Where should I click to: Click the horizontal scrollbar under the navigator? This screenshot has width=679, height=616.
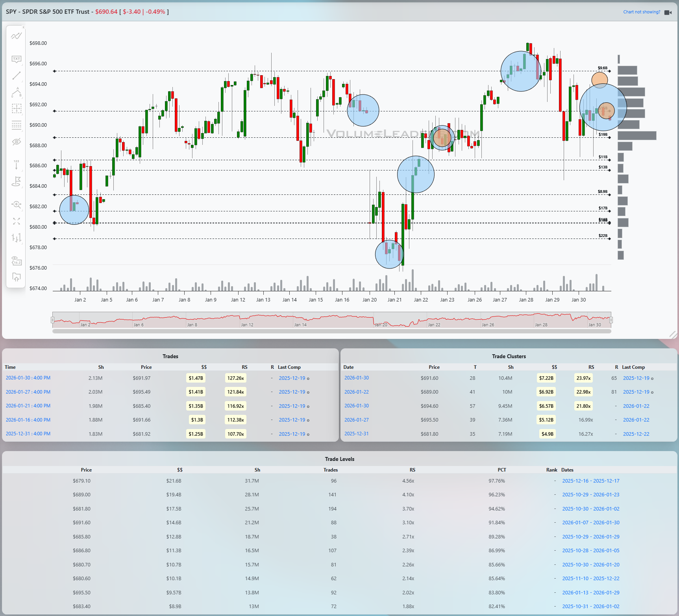[x=332, y=331]
